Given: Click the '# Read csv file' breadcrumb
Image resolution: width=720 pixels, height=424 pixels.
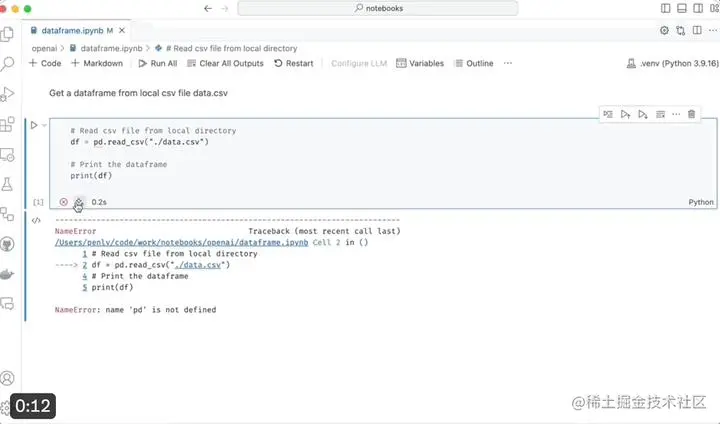Looking at the screenshot, I should coord(231,48).
